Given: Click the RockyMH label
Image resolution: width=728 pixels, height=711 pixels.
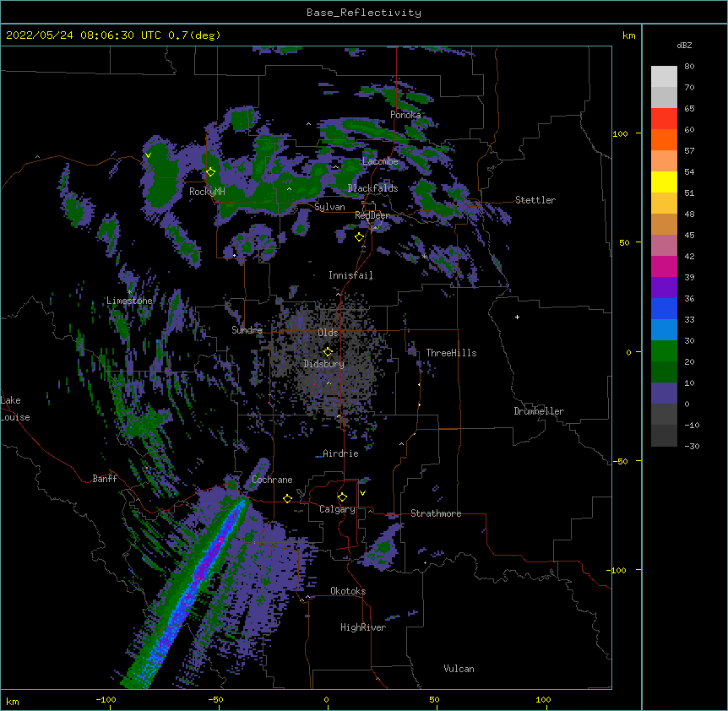Looking at the screenshot, I should pyautogui.click(x=207, y=192).
